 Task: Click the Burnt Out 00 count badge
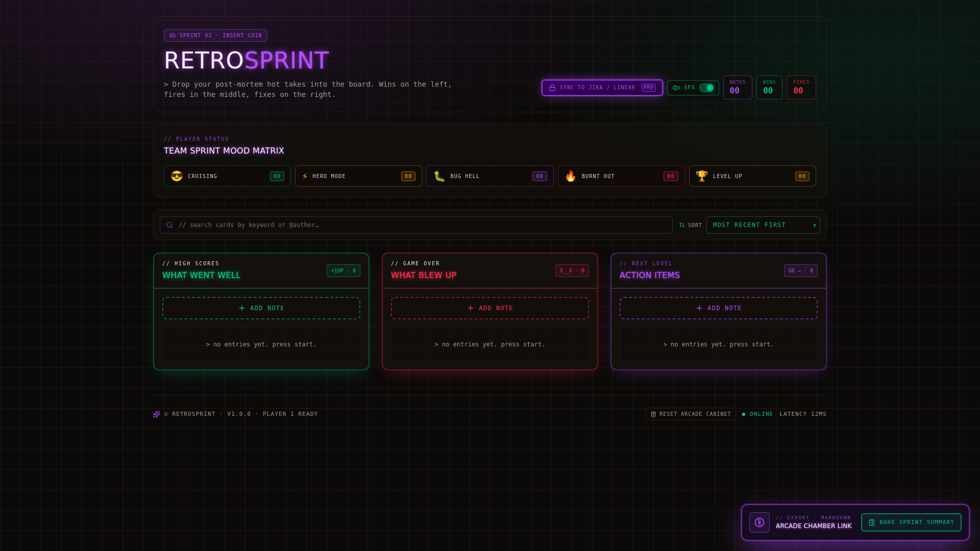coord(671,176)
